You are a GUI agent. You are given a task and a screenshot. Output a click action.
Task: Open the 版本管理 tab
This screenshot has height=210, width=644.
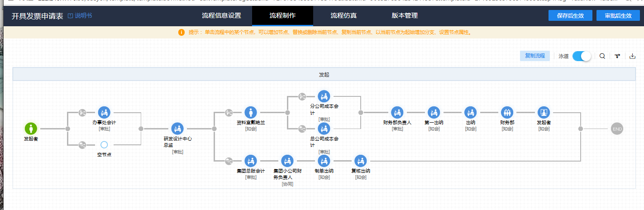tap(405, 15)
